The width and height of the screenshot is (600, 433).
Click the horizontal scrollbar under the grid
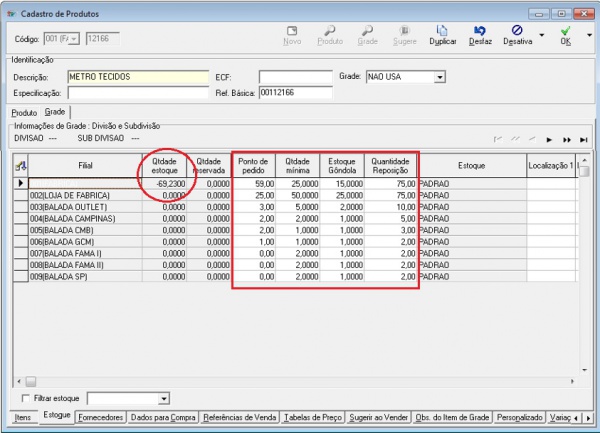(x=300, y=381)
